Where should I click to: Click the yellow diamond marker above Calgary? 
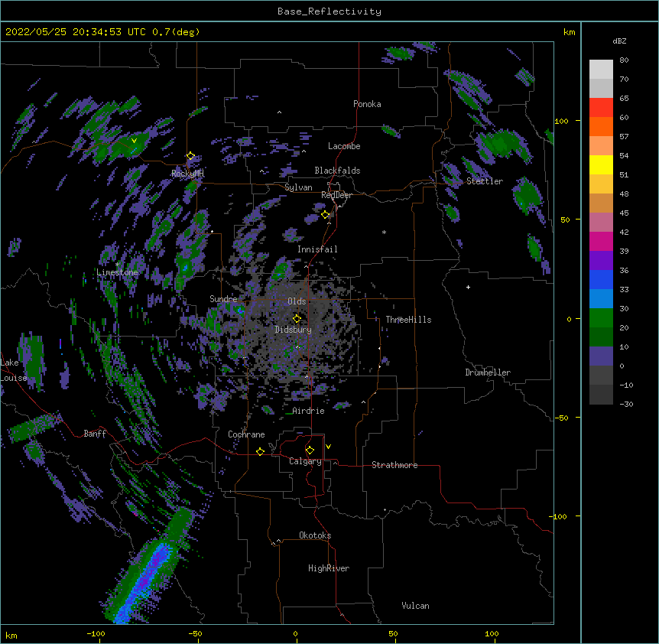[310, 450]
